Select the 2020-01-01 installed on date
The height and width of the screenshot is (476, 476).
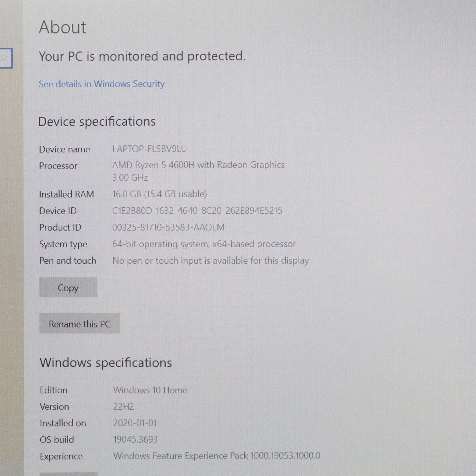[x=135, y=423]
